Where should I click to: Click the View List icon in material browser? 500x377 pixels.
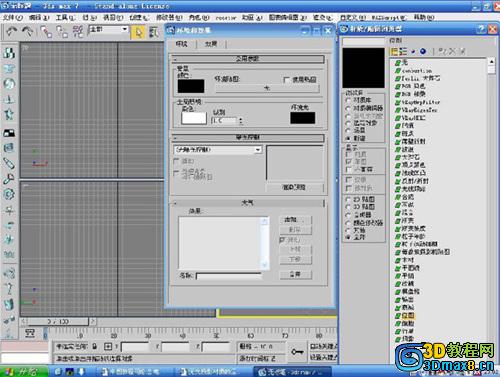(x=395, y=51)
